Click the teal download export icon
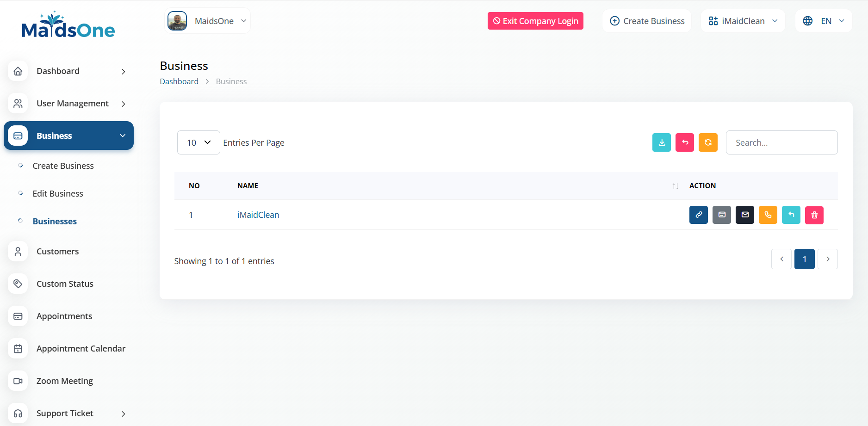 [x=661, y=142]
